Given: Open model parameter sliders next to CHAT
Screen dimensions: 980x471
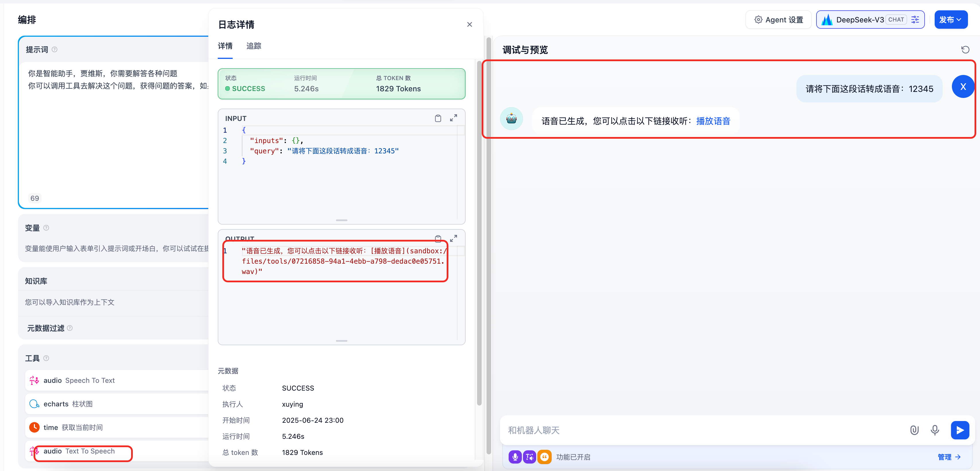Looking at the screenshot, I should coord(915,20).
